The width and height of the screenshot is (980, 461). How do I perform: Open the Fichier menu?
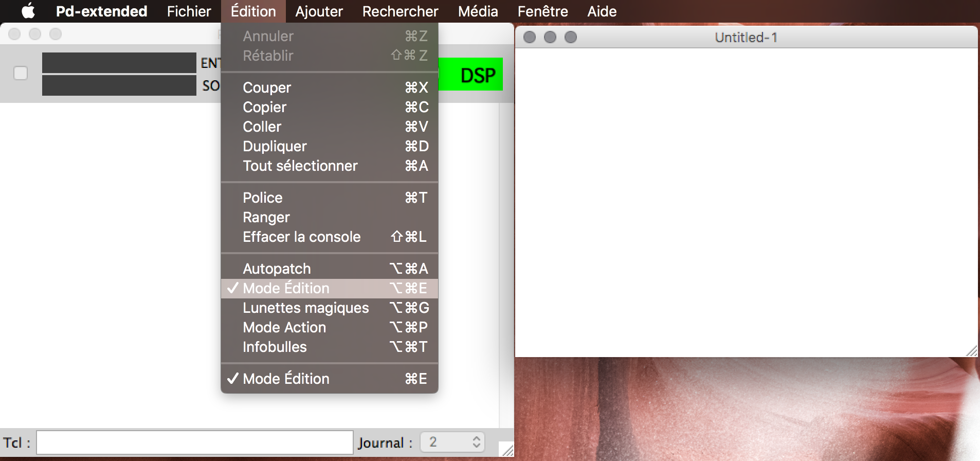tap(189, 11)
